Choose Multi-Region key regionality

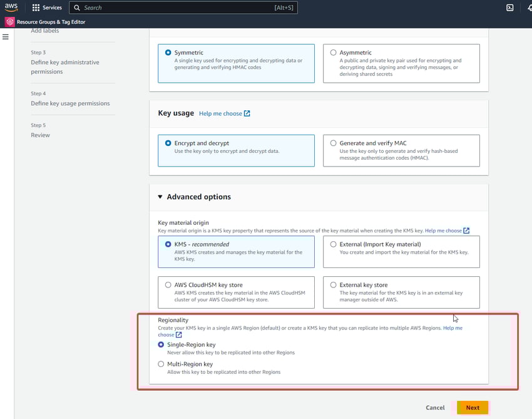coord(161,364)
